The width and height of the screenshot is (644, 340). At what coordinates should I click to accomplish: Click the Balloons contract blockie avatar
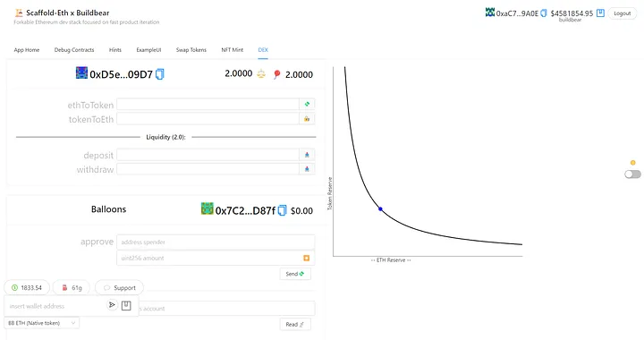(x=207, y=208)
